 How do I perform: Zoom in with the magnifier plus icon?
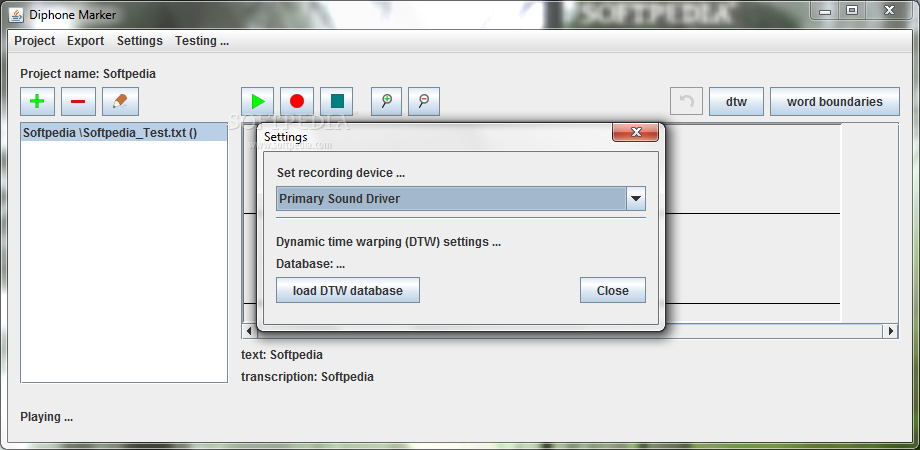(x=387, y=101)
